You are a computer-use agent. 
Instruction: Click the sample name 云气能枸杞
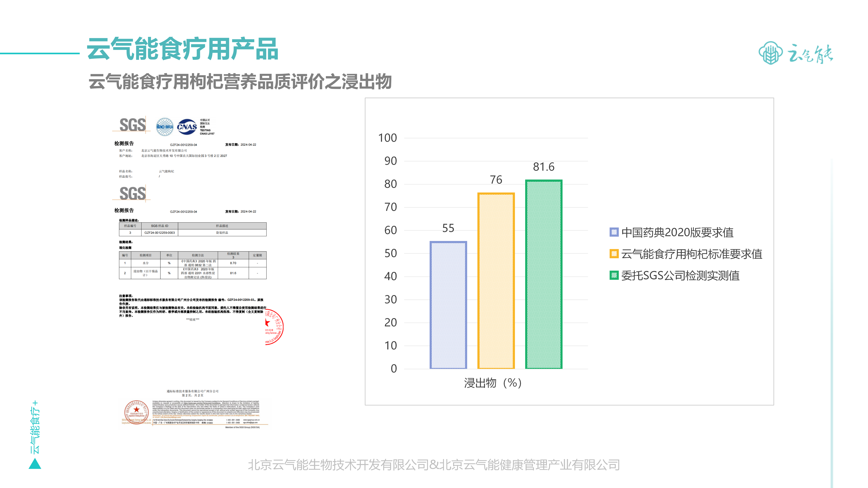[x=167, y=171]
